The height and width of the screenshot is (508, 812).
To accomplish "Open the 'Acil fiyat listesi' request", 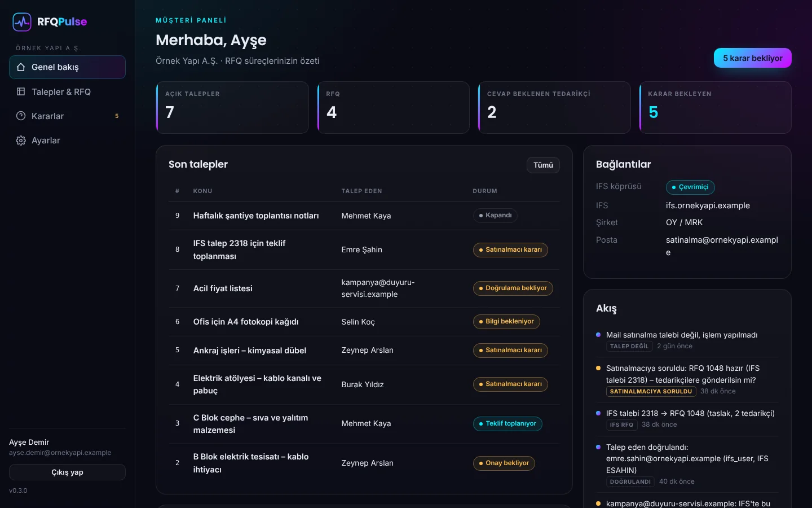I will (223, 288).
